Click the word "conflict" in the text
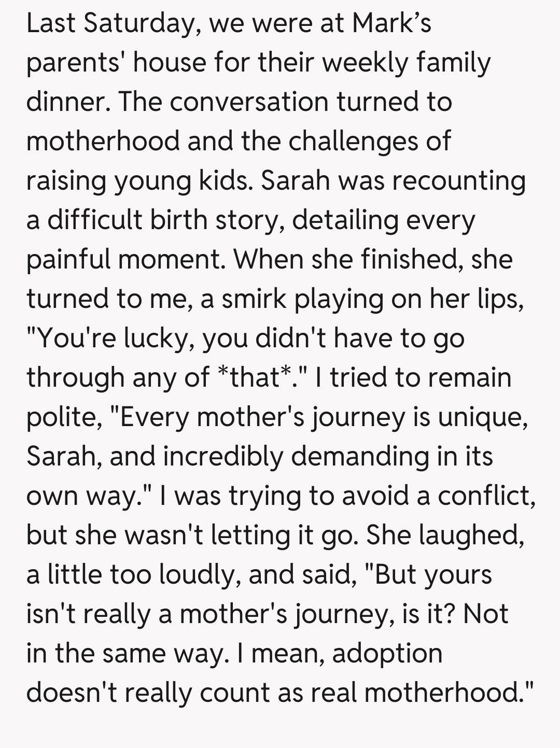 485,496
